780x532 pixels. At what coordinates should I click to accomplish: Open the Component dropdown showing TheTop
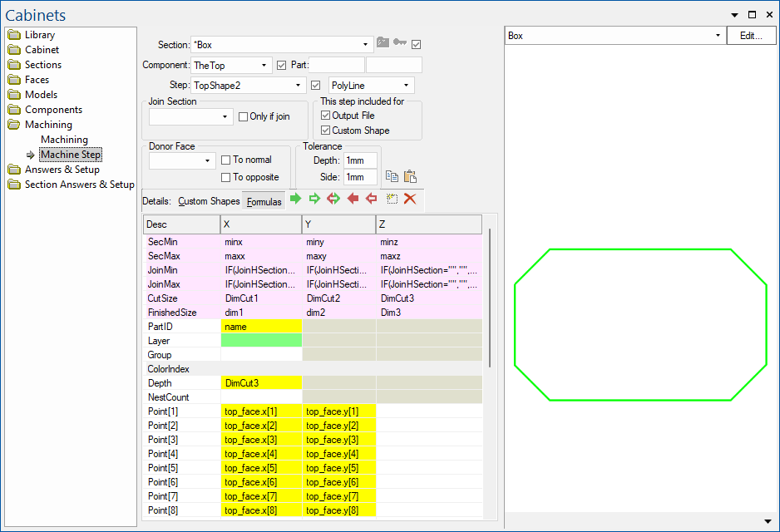(x=263, y=64)
